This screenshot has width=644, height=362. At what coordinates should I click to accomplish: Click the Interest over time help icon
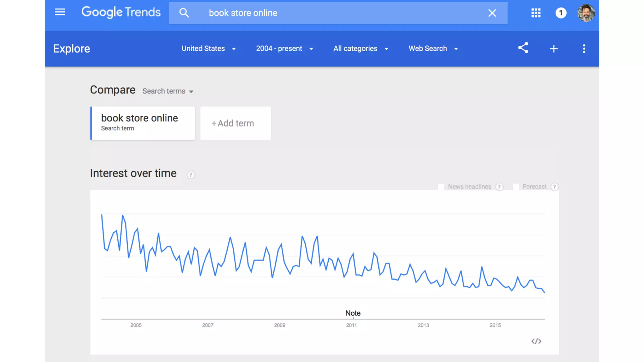(x=191, y=175)
